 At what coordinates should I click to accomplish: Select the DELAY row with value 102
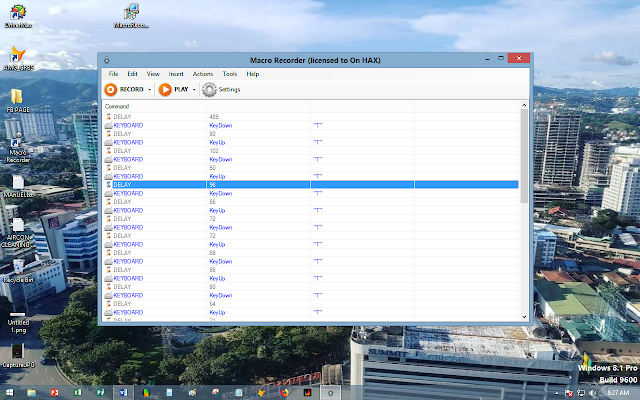click(x=311, y=151)
